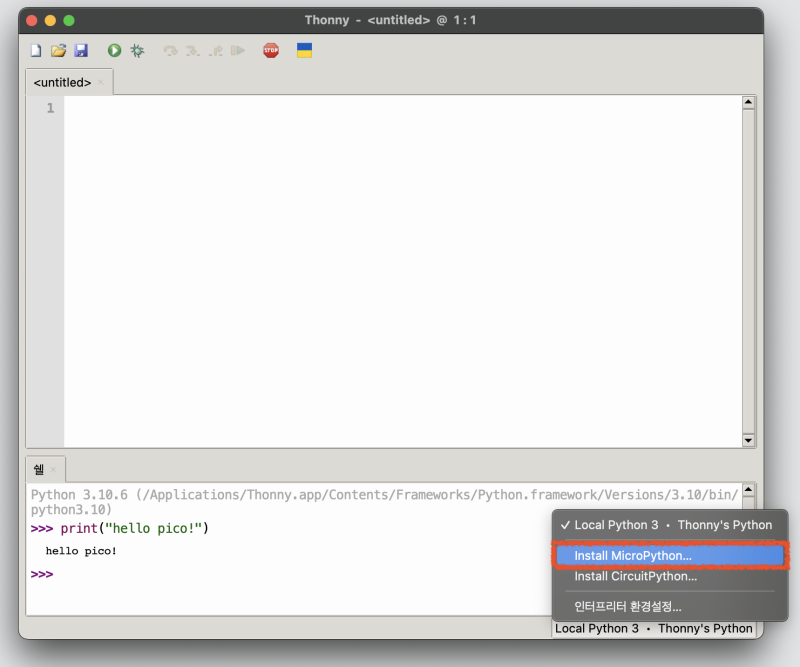Screen dimensions: 800x667
Task: Click the hello pico! output line
Action: pyautogui.click(x=81, y=551)
